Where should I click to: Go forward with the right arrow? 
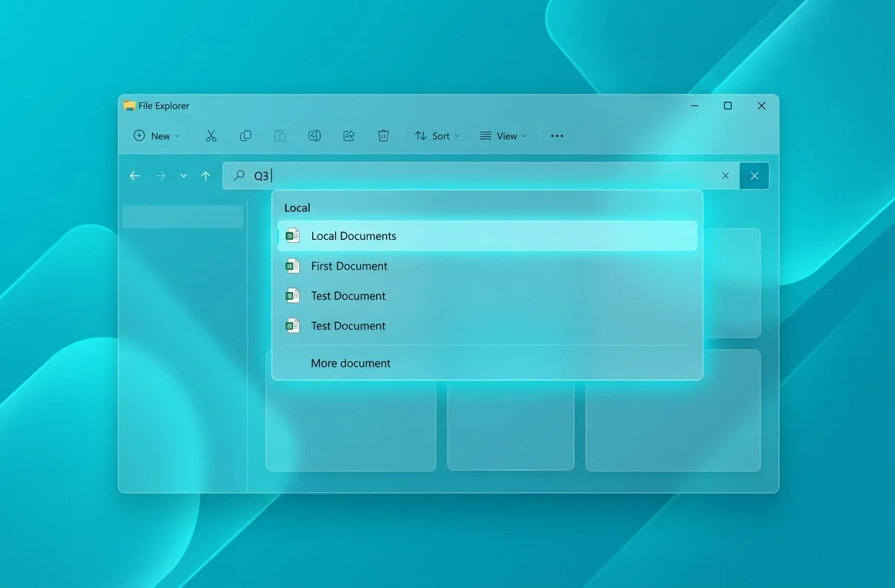[161, 176]
